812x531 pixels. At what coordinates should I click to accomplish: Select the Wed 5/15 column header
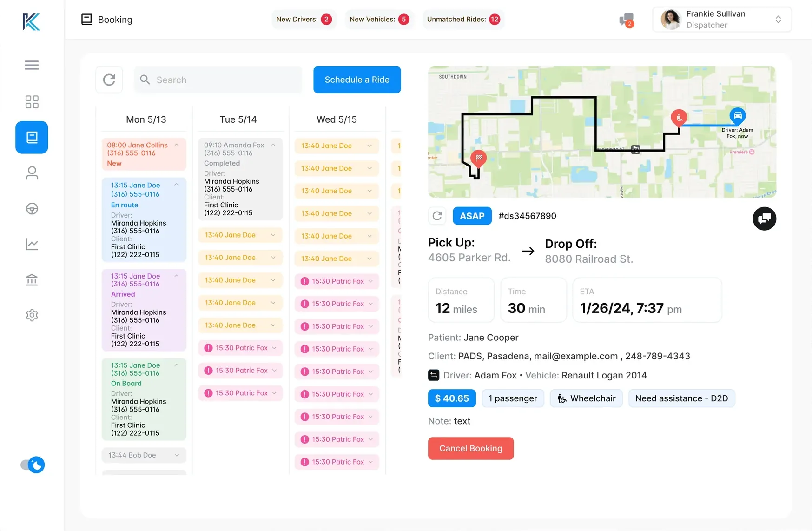click(x=337, y=119)
